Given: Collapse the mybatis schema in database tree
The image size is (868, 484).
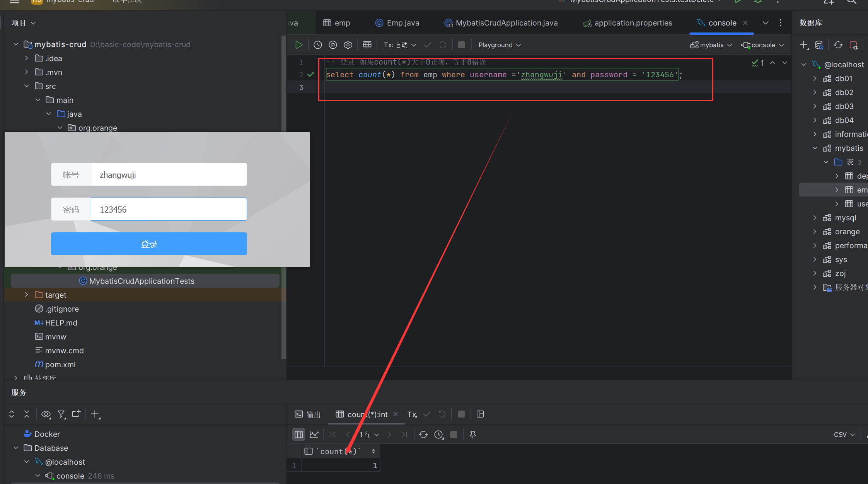Looking at the screenshot, I should coord(815,148).
